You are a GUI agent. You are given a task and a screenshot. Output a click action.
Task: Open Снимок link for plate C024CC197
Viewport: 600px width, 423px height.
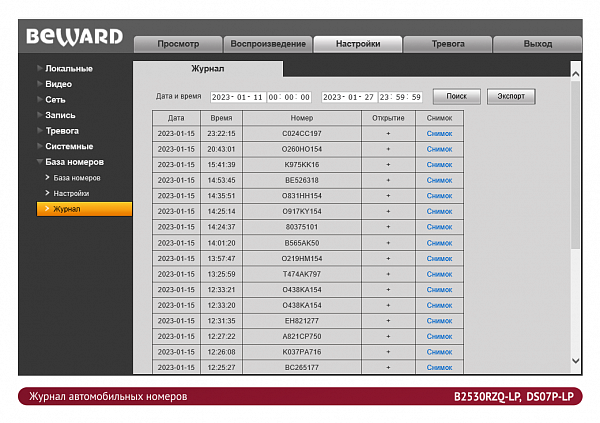(439, 134)
